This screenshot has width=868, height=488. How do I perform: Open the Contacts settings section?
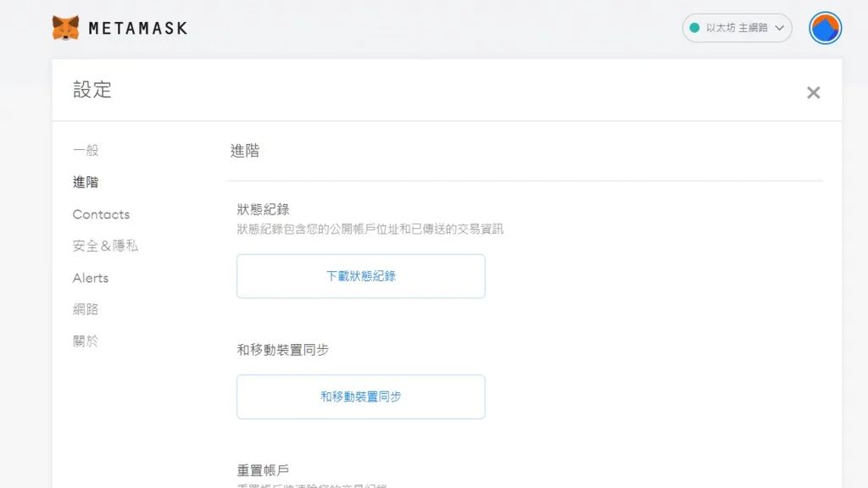pos(102,214)
